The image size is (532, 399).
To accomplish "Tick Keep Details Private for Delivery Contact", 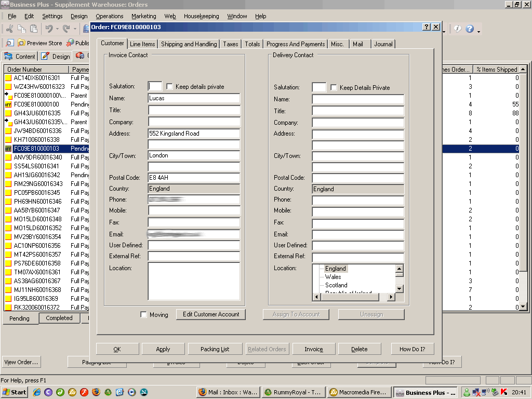I will [x=334, y=88].
